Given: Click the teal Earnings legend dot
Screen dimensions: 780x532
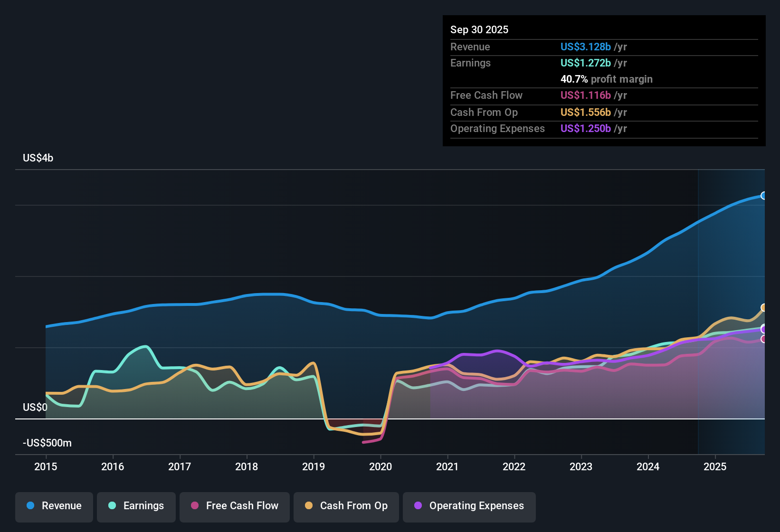Looking at the screenshot, I should [x=112, y=506].
